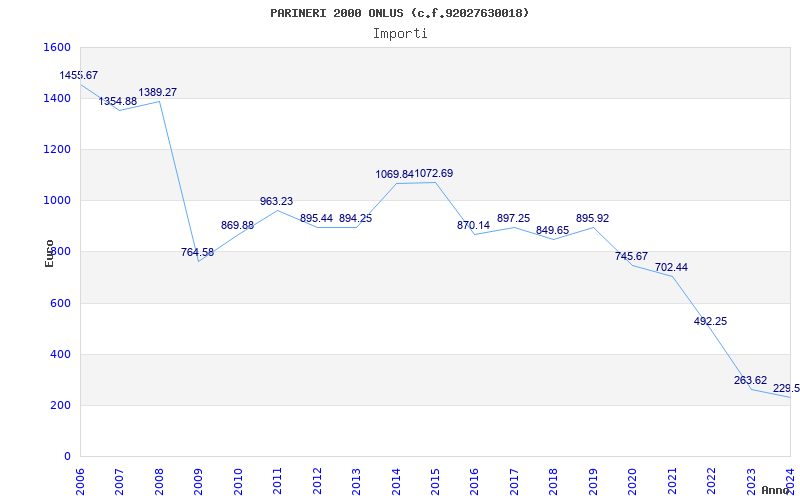Image resolution: width=800 pixels, height=500 pixels.
Task: Click the 200 y-axis tick label
Action: 61,406
